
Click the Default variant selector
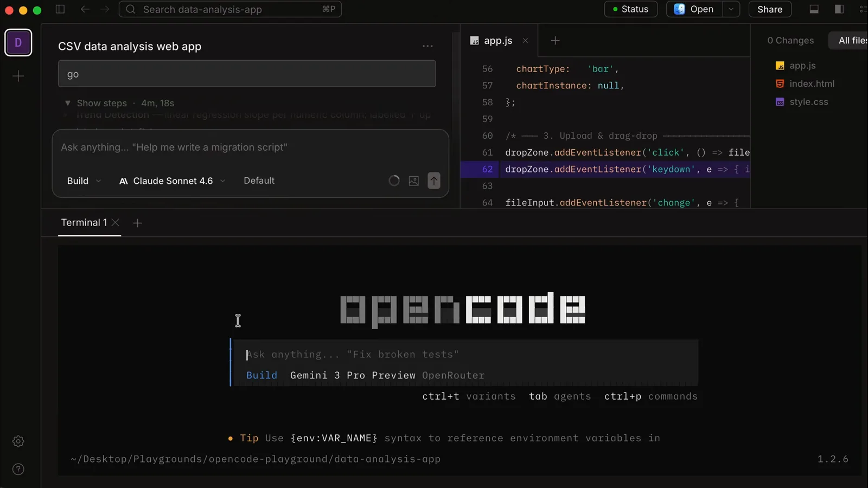coord(259,181)
